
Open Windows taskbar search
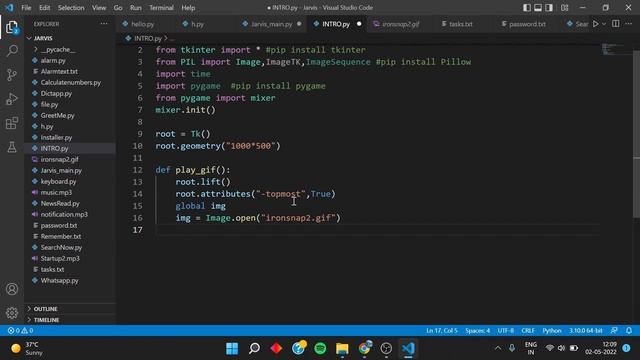click(254, 349)
